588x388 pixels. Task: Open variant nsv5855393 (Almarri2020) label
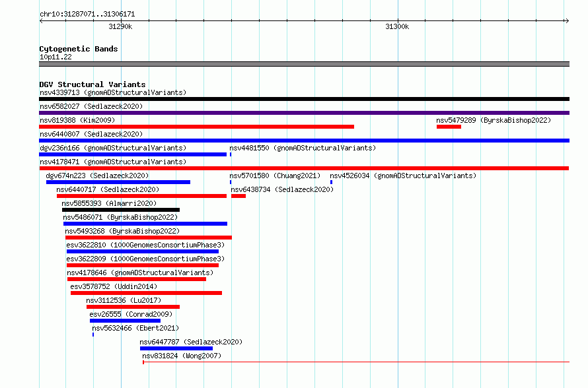click(x=109, y=203)
